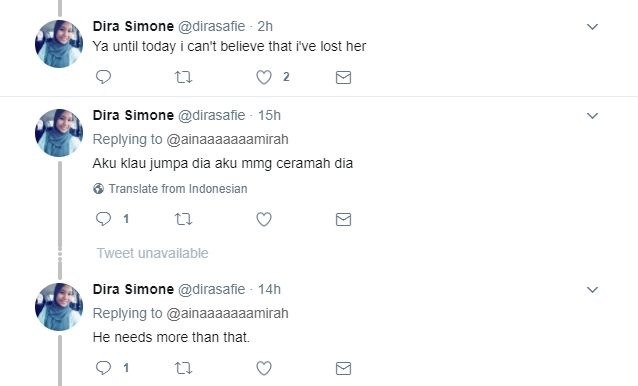Open the more-options chevron on the 2h tweet

(592, 27)
